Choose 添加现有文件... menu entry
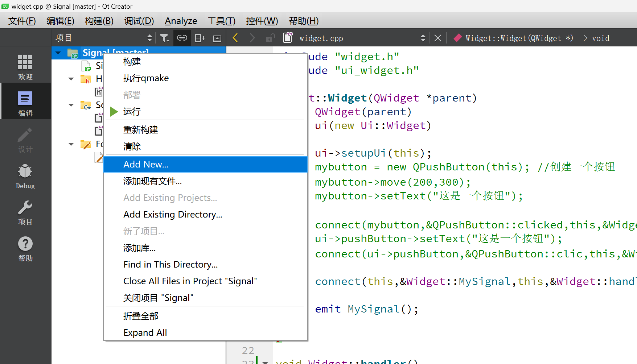 205,181
